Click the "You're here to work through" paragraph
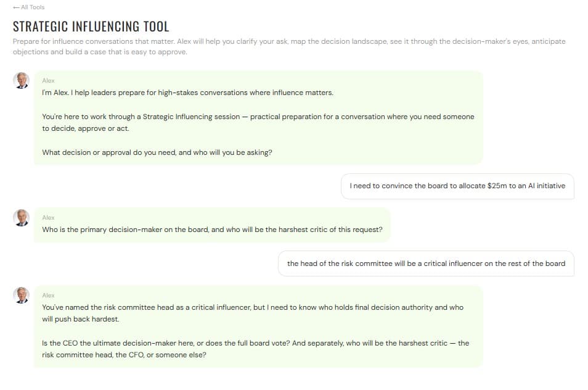 [x=258, y=117]
